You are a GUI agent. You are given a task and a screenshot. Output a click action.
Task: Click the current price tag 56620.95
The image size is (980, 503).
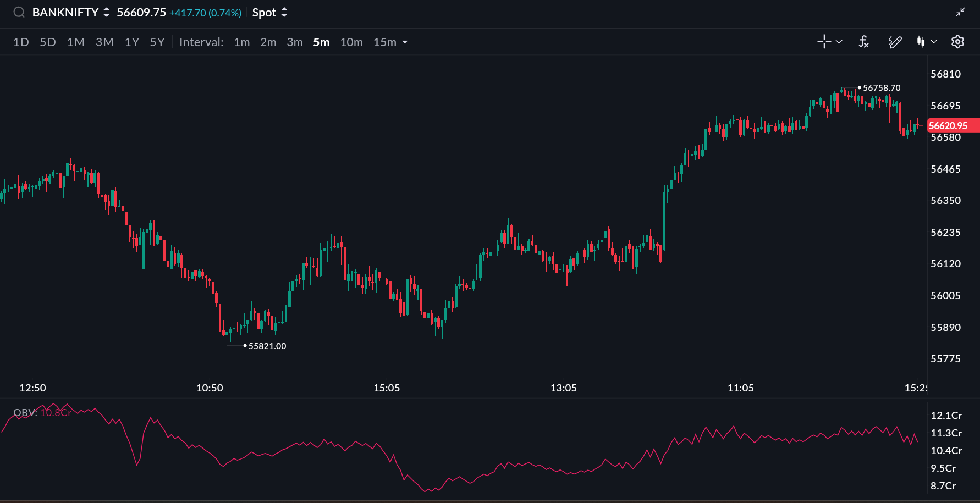[x=953, y=126]
